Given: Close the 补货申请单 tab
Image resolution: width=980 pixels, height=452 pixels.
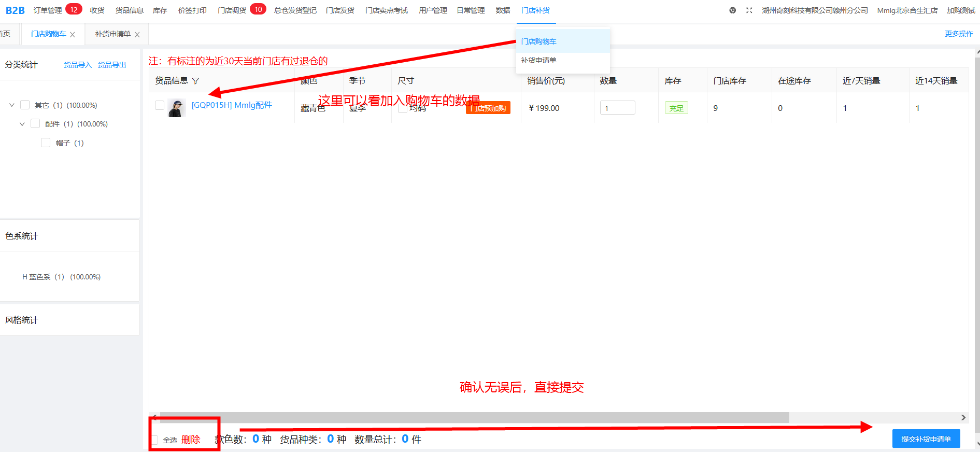Looking at the screenshot, I should pyautogui.click(x=137, y=35).
